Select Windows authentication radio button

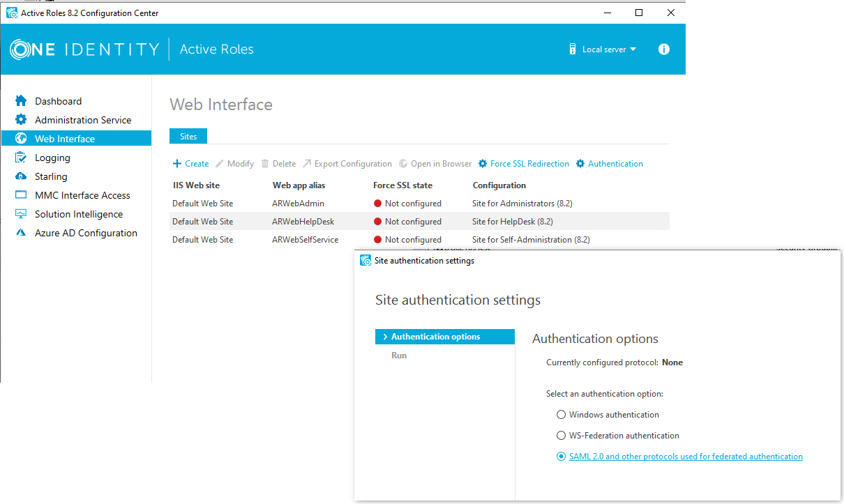[561, 415]
